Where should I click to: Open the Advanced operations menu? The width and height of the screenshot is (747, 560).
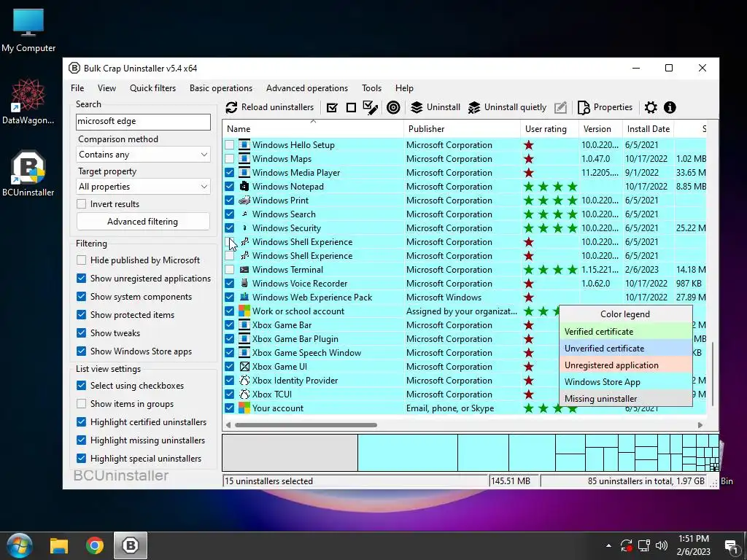point(307,88)
